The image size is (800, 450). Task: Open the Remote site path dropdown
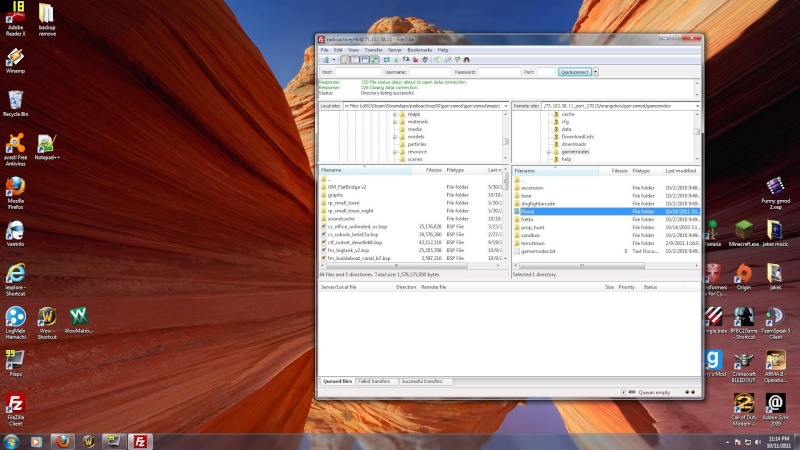click(697, 106)
